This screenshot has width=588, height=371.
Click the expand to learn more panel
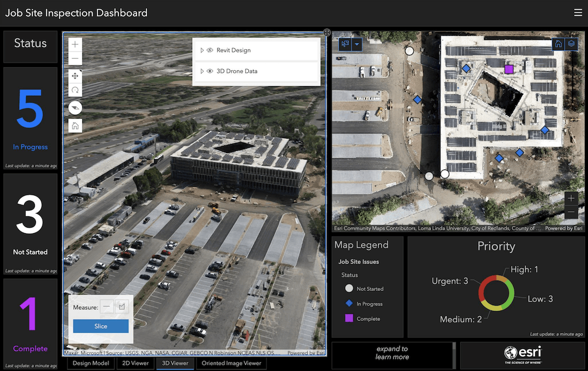392,355
